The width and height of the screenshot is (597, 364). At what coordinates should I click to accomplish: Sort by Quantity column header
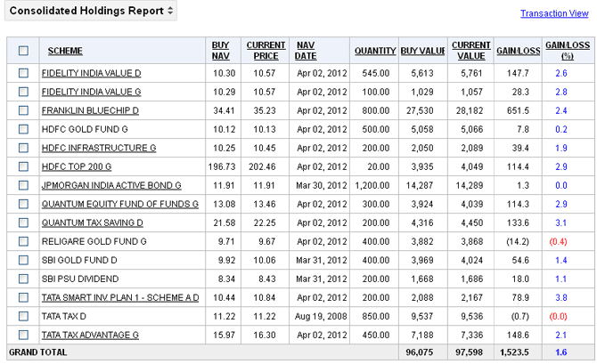tap(375, 51)
